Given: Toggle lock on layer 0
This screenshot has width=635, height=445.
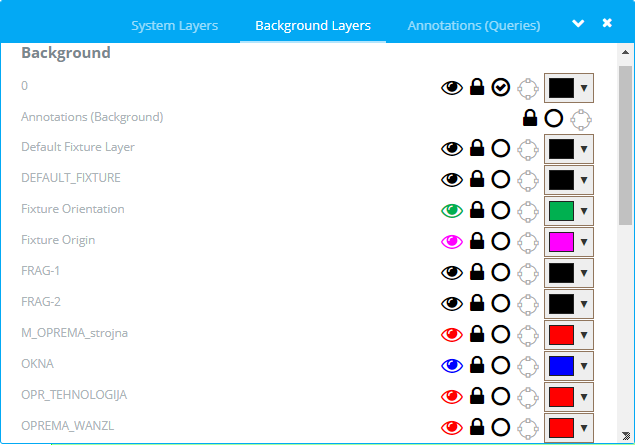Looking at the screenshot, I should pos(477,87).
